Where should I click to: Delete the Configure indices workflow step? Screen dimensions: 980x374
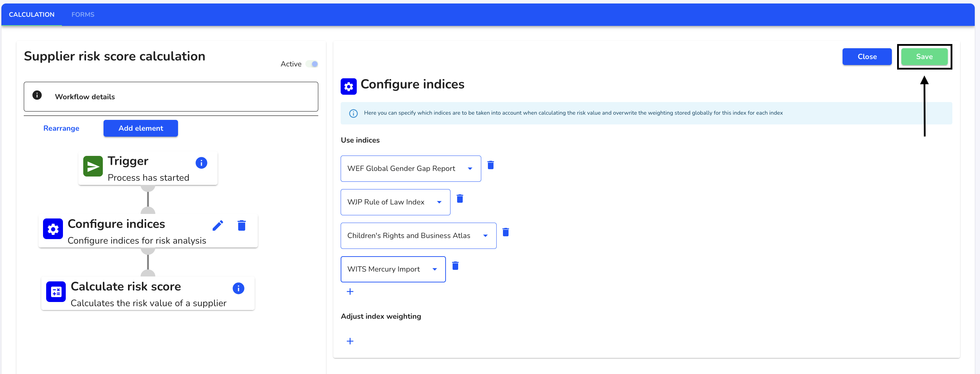click(242, 225)
